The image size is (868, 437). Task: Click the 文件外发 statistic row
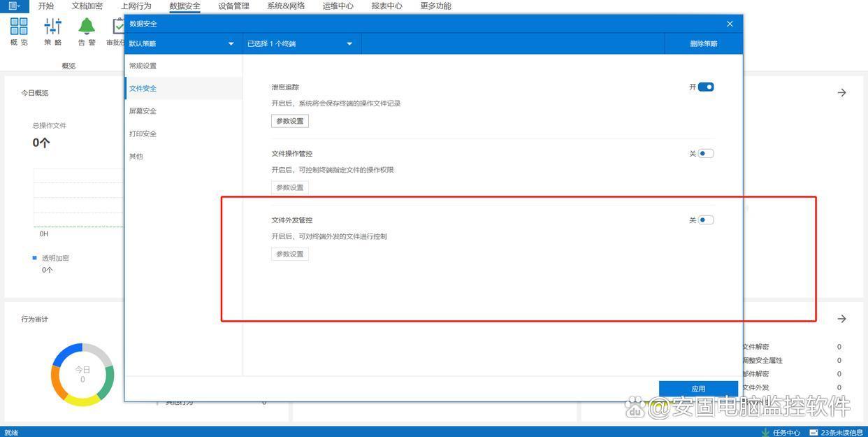(x=792, y=387)
